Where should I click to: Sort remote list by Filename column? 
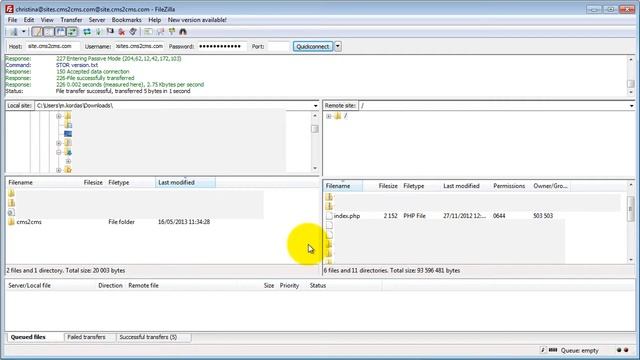click(x=343, y=186)
